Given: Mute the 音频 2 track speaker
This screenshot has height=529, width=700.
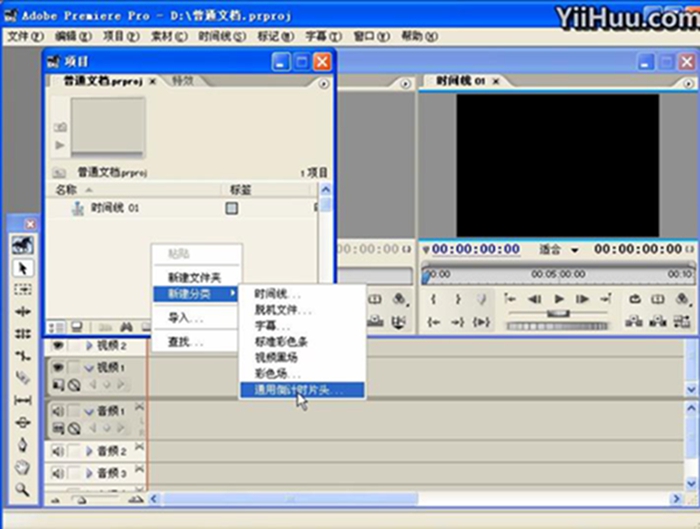Looking at the screenshot, I should pyautogui.click(x=58, y=451).
